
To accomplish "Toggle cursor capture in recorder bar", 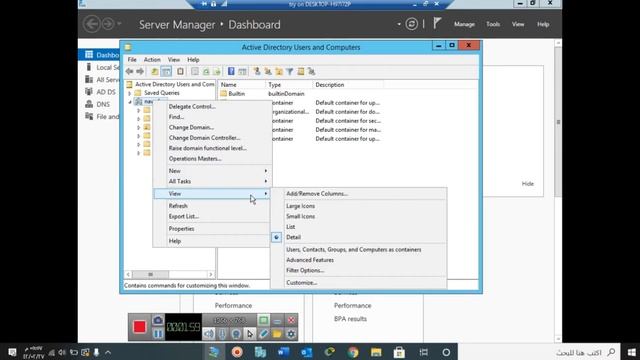I will [x=250, y=334].
